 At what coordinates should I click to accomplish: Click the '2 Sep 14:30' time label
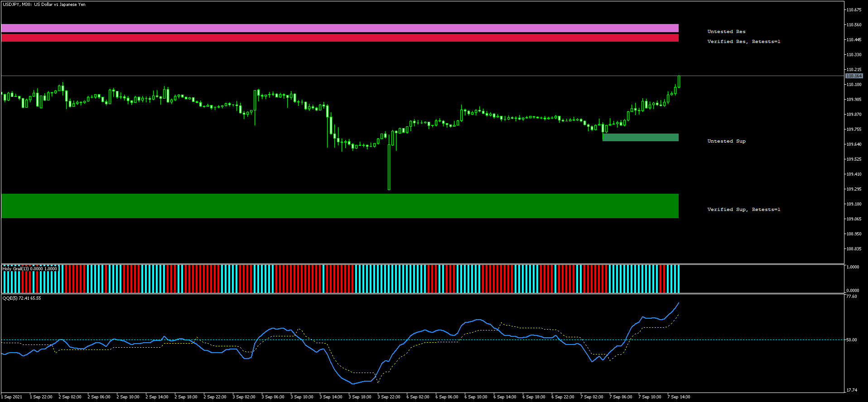pos(157,397)
